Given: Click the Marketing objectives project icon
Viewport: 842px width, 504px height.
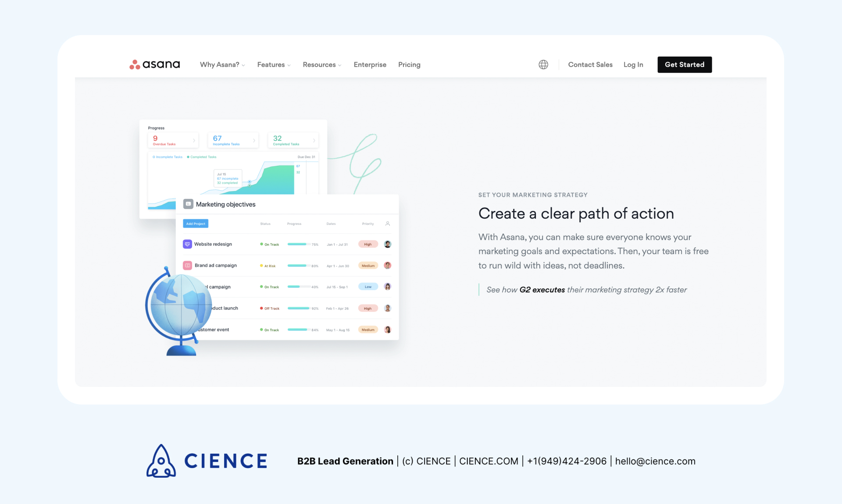Looking at the screenshot, I should tap(188, 204).
